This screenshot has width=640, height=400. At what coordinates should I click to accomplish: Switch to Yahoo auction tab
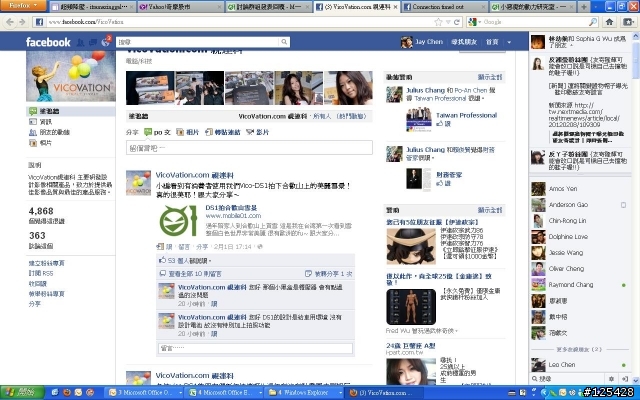180,7
